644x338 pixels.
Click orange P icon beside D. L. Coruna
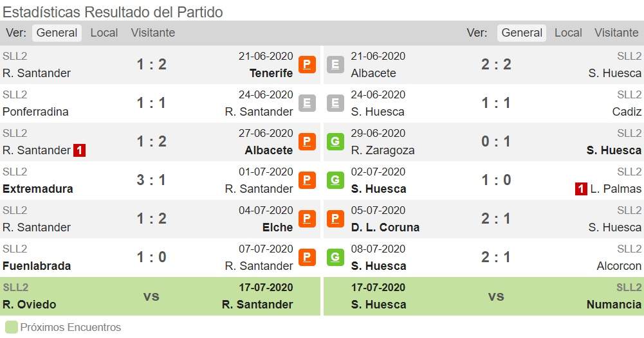click(x=335, y=218)
